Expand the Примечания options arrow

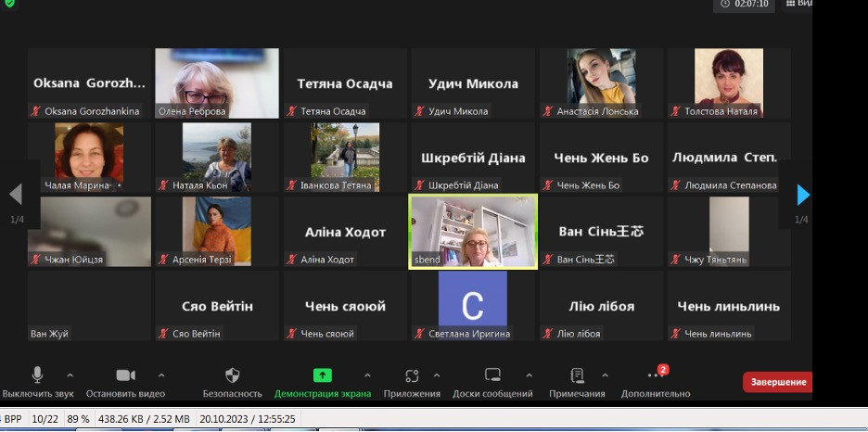point(606,375)
